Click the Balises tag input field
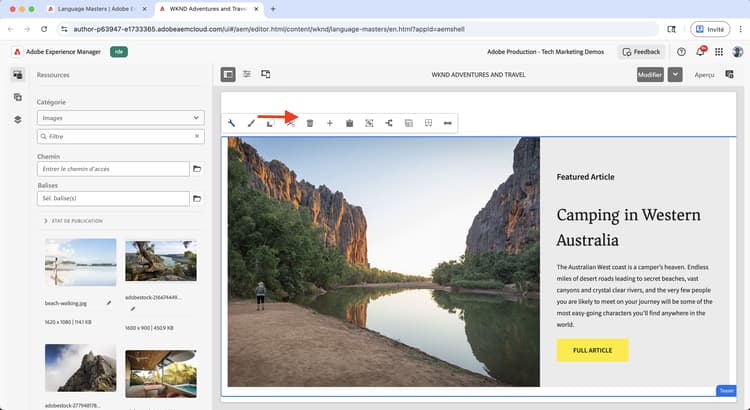The image size is (750, 410). 113,199
